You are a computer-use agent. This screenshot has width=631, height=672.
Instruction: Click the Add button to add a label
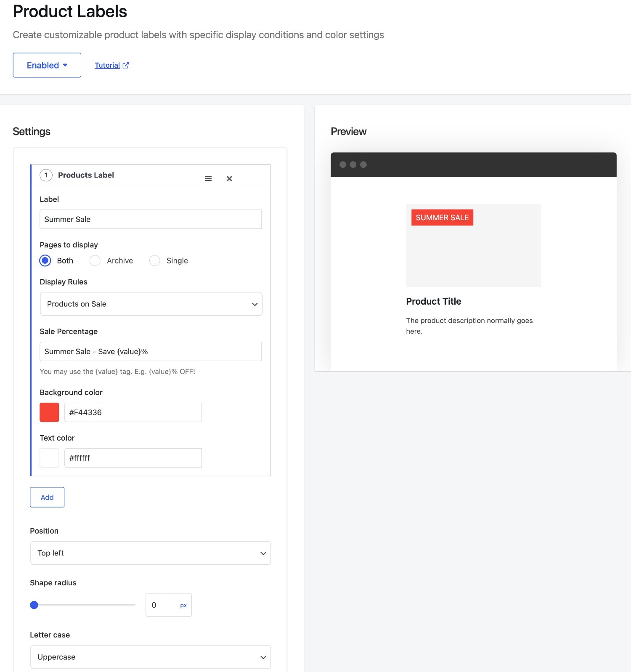47,497
